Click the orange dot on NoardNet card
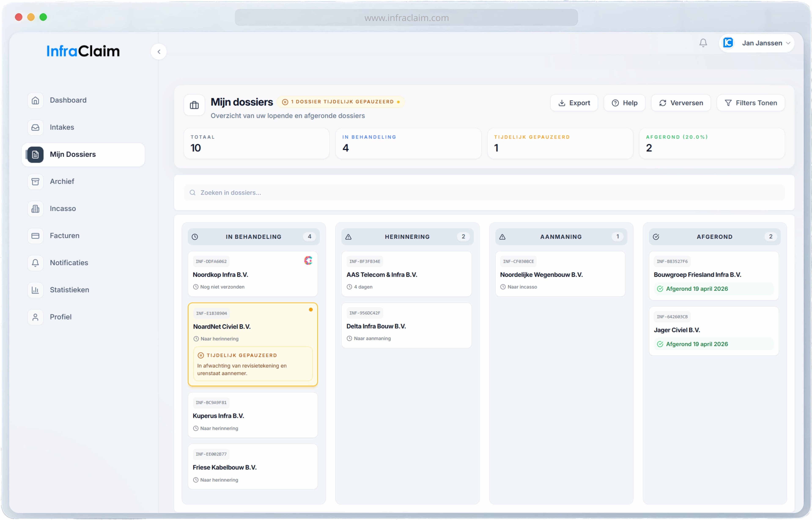Screen dimensions: 812x520 pyautogui.click(x=310, y=310)
